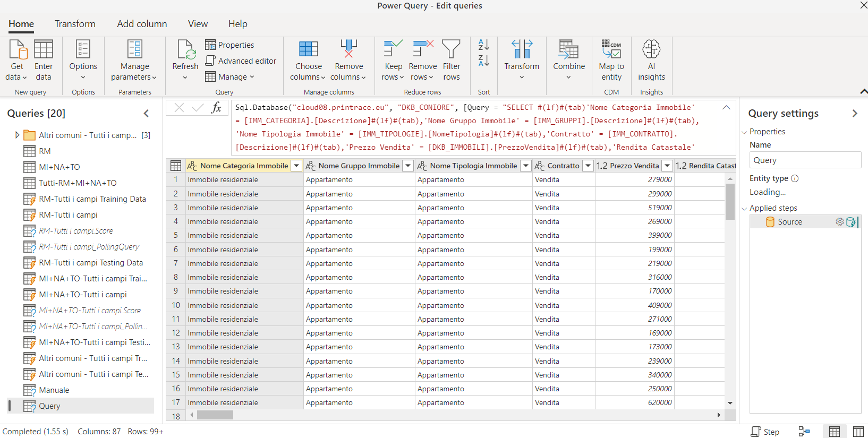Open AI insights
Viewport: 868px width, 438px height.
click(651, 60)
